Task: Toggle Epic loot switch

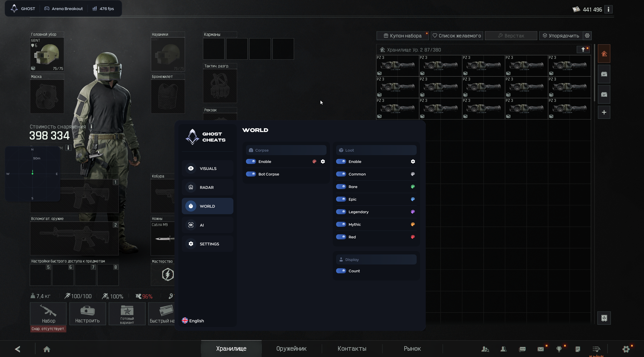Action: click(341, 199)
